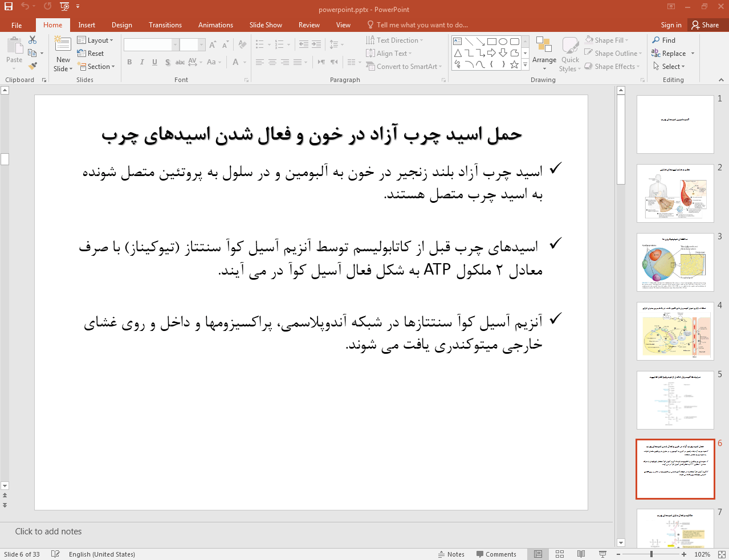Viewport: 729px width, 560px height.
Task: Switch to the Design tab
Action: (x=121, y=25)
